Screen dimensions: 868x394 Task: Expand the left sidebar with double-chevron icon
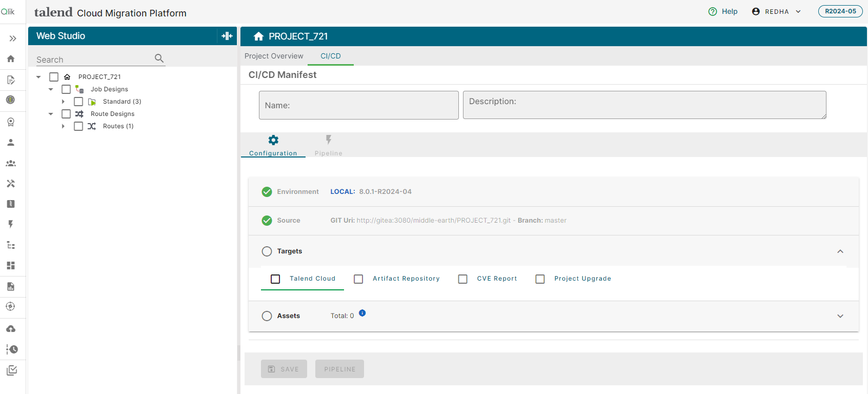coord(13,38)
